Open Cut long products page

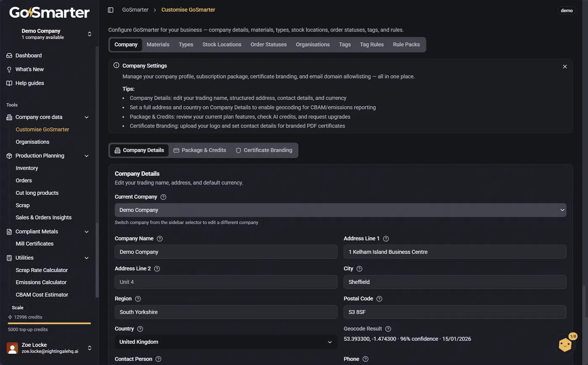click(37, 193)
